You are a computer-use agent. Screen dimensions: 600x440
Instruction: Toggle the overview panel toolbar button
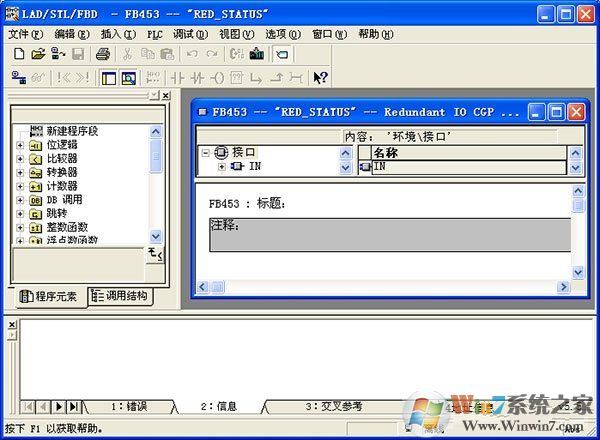109,77
